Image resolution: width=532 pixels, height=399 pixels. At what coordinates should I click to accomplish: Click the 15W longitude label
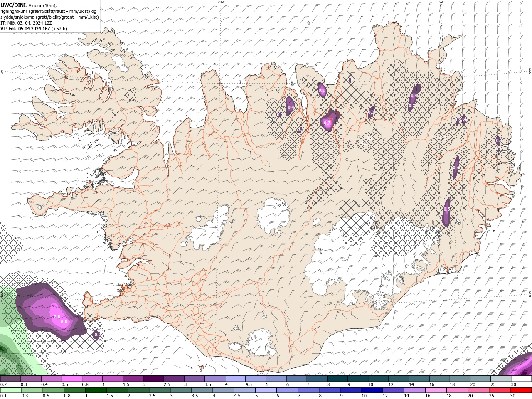(440, 2)
